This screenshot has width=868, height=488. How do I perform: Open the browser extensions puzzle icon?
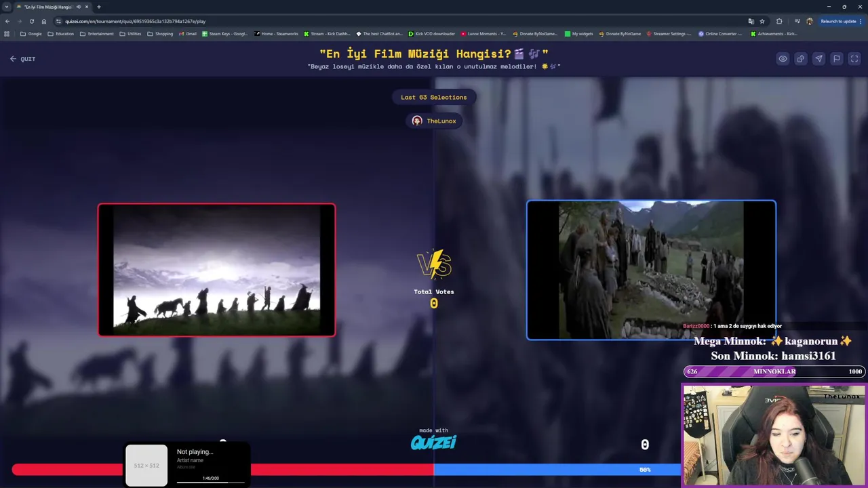pos(779,21)
